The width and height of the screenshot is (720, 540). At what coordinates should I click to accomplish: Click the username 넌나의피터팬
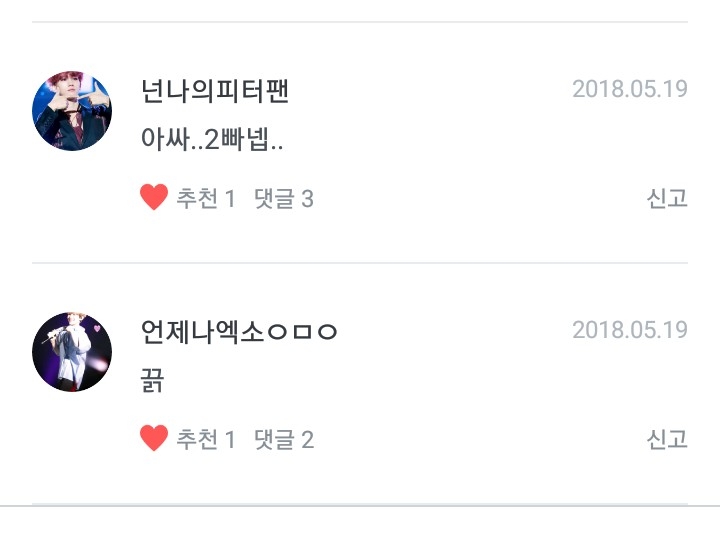(x=216, y=91)
